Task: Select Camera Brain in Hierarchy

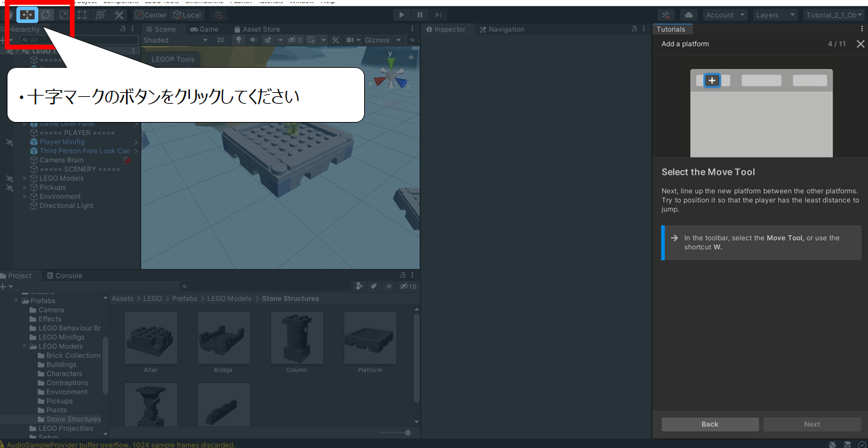Action: 62,160
